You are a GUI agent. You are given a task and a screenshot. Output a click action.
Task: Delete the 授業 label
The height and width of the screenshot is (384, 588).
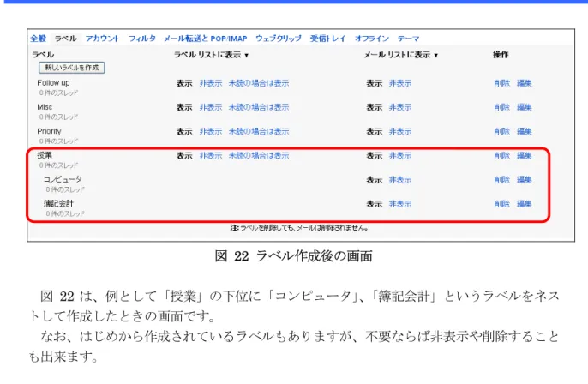pyautogui.click(x=501, y=156)
